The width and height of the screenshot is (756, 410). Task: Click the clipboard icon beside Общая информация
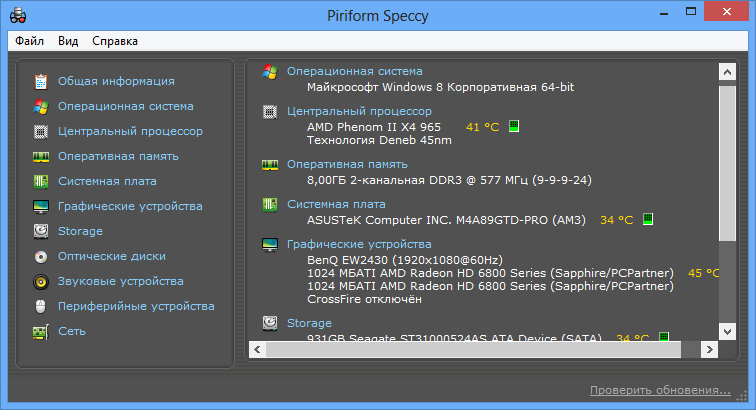pyautogui.click(x=41, y=82)
